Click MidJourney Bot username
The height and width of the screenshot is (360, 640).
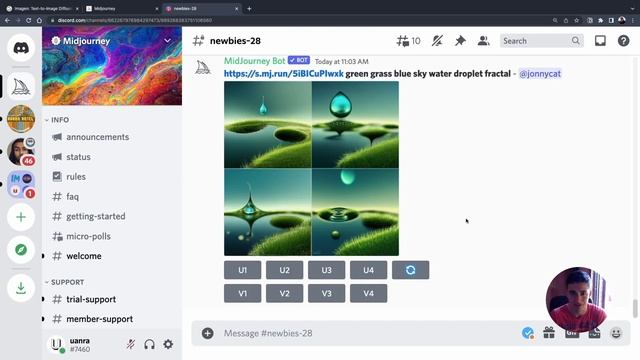254,61
